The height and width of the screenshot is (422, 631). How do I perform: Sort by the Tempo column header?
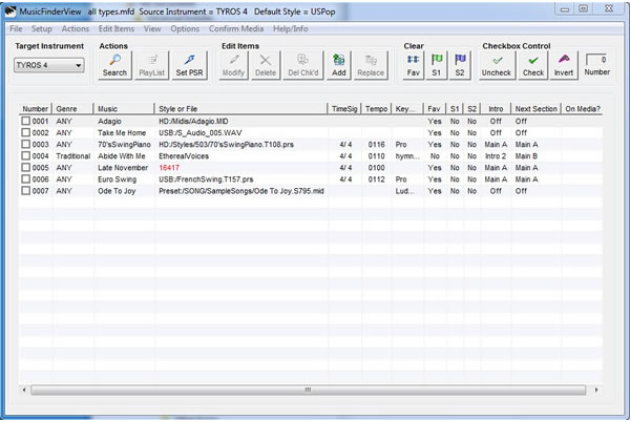376,108
